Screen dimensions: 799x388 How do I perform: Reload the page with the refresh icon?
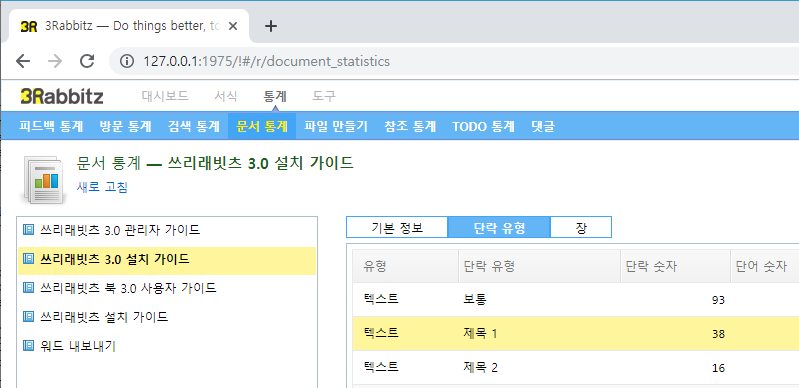pos(87,62)
